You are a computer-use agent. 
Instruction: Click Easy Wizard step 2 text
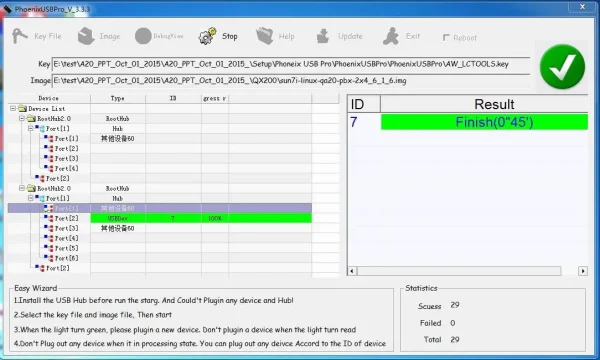point(93,315)
